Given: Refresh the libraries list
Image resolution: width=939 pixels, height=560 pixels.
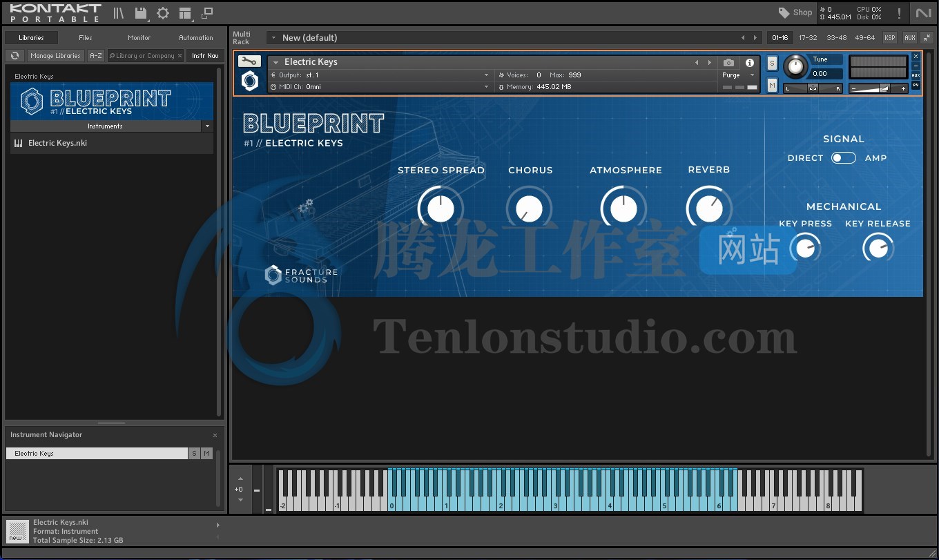Looking at the screenshot, I should pos(14,56).
